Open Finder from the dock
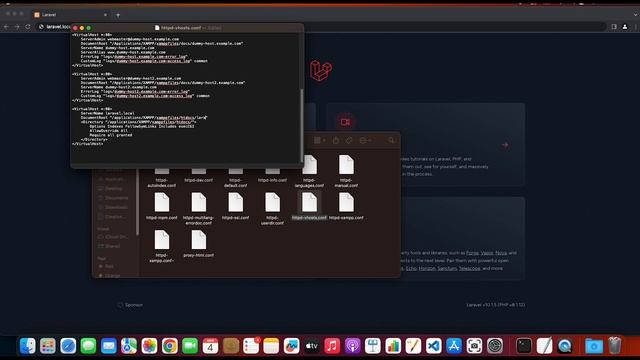This screenshot has width=640, height=360. [27, 346]
